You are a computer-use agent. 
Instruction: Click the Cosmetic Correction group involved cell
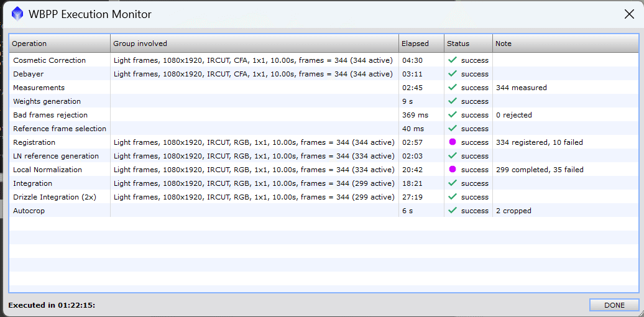point(254,60)
